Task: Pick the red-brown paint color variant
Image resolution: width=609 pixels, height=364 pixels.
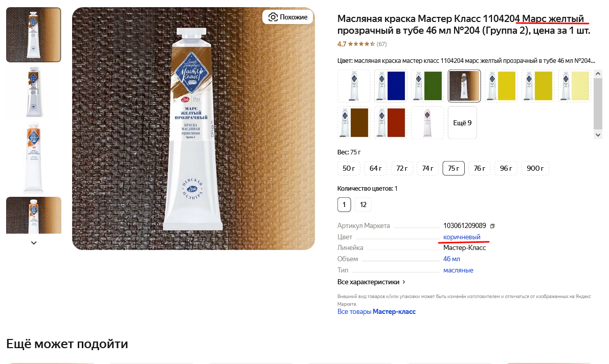Action: pyautogui.click(x=391, y=123)
